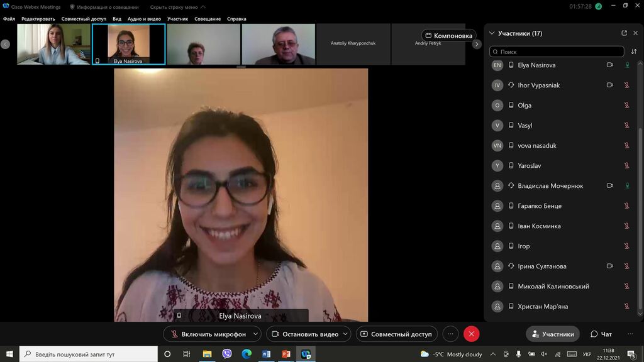Viewport: 644px width, 362px height.
Task: Click the sort participants icon
Action: point(634,52)
